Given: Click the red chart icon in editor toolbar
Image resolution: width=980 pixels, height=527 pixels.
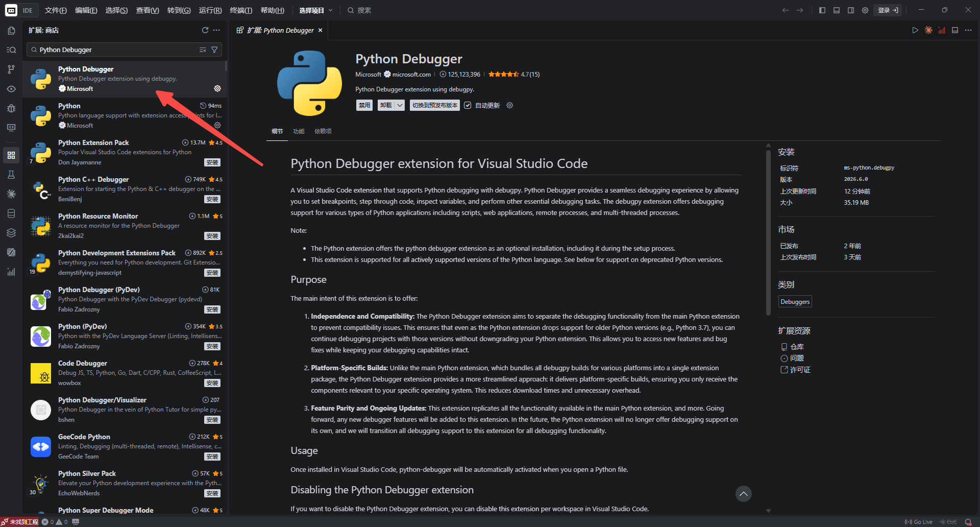Looking at the screenshot, I should pos(942,30).
